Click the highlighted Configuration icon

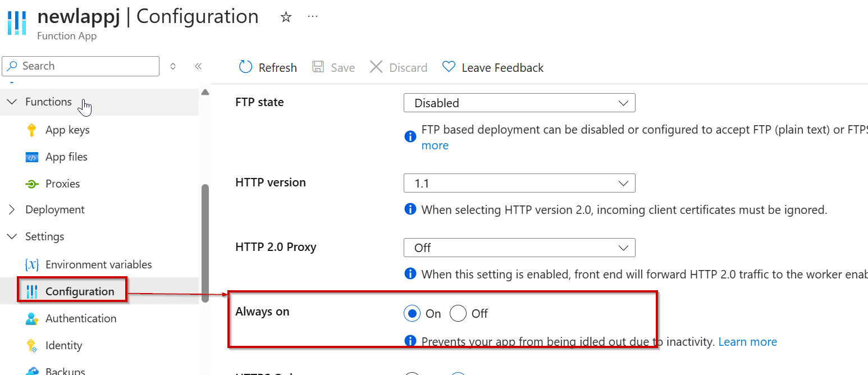click(32, 291)
